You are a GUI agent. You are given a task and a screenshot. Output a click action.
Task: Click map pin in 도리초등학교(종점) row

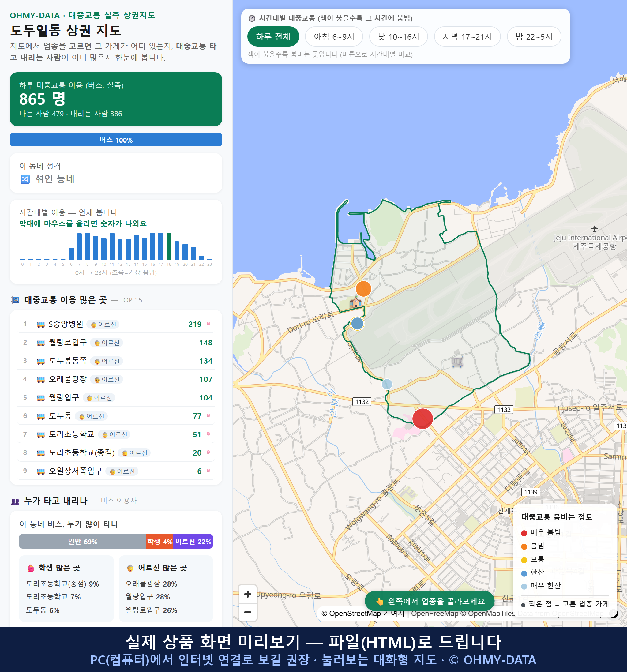[x=208, y=453]
